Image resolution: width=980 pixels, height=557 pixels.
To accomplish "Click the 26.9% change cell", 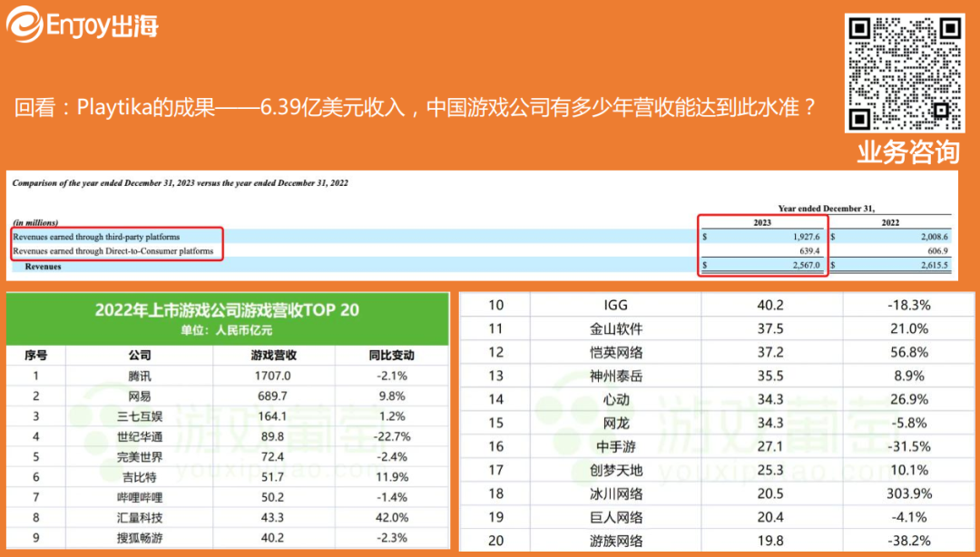I will point(908,399).
